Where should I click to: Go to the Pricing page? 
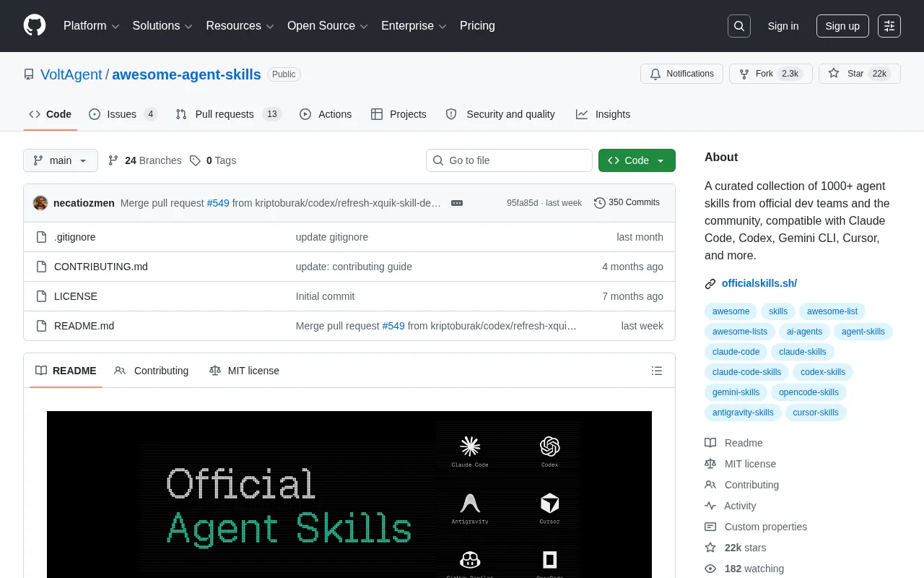coord(477,26)
